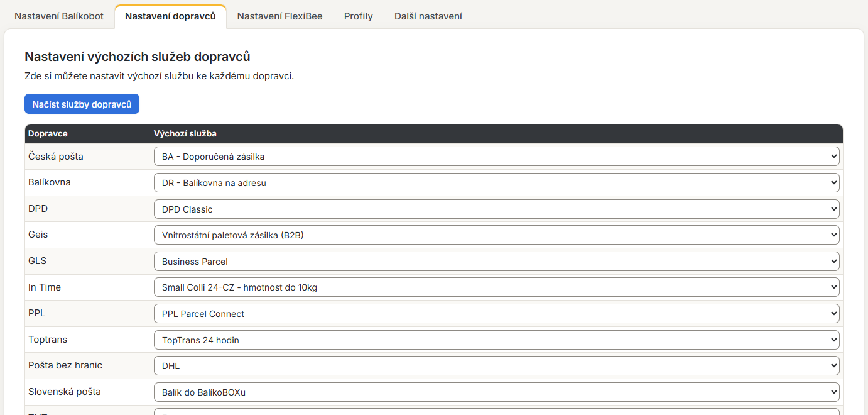Open the GLS Business Parcel dropdown
The image size is (868, 415).
pos(496,261)
